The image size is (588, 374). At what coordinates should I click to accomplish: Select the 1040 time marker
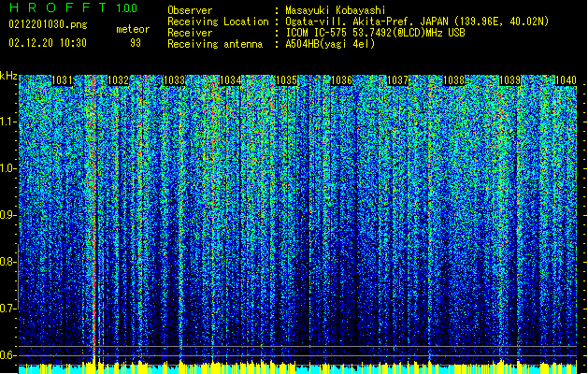(565, 81)
